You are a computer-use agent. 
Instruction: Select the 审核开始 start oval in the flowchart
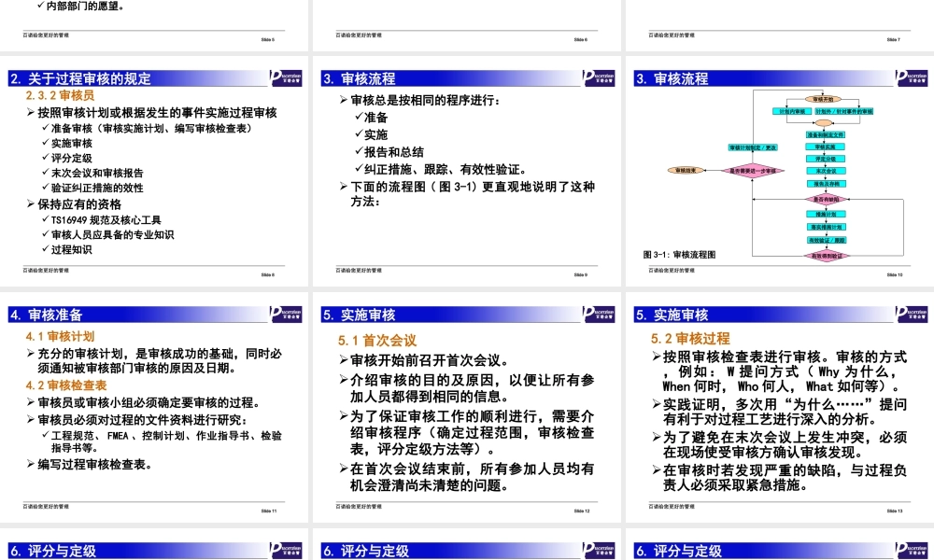click(822, 98)
